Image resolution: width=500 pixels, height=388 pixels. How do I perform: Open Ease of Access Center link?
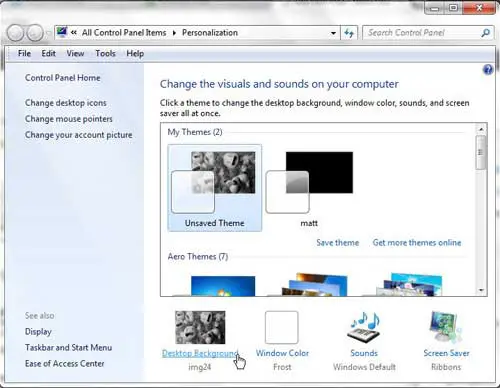[65, 363]
